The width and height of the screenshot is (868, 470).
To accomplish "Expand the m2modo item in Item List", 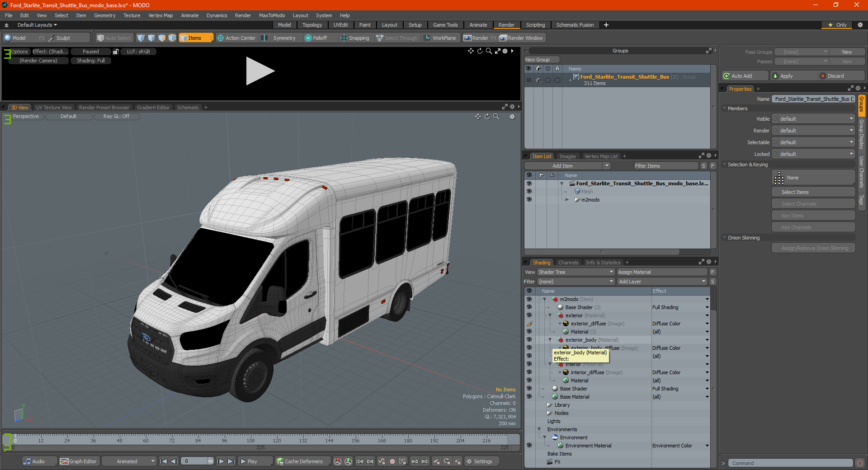I will point(567,200).
